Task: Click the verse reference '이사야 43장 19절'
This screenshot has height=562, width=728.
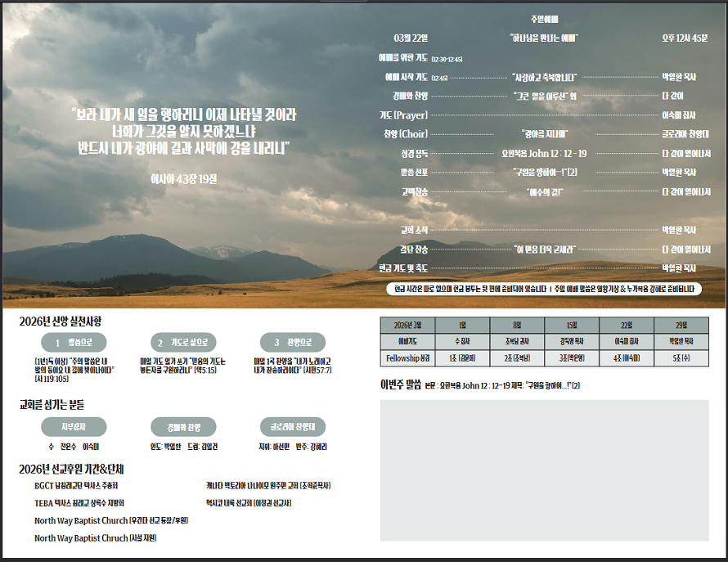Action: (184, 179)
